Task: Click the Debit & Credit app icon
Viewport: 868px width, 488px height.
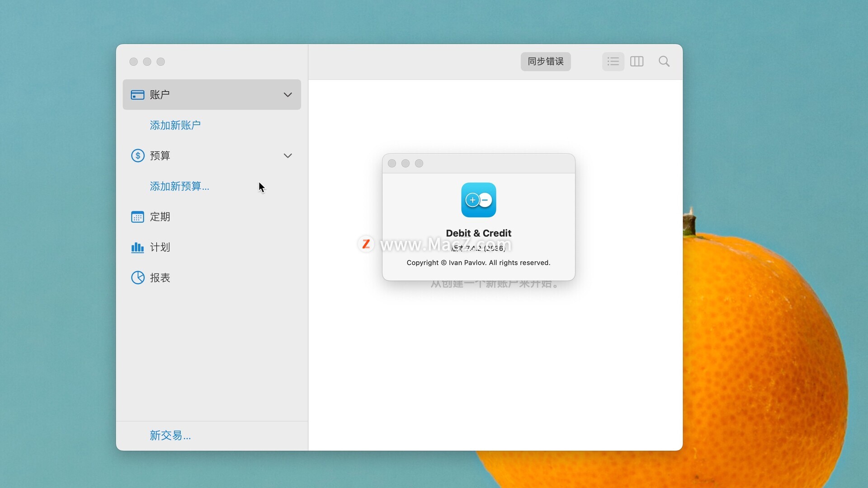Action: point(478,200)
